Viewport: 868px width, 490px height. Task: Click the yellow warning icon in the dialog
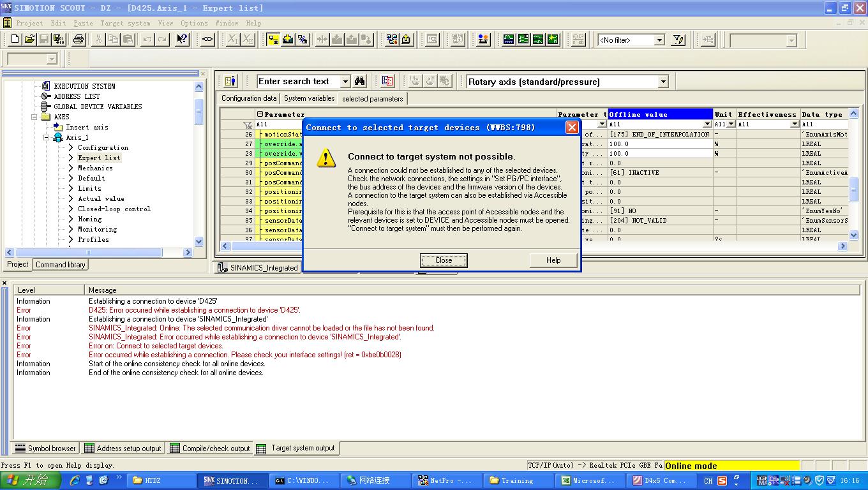pyautogui.click(x=325, y=158)
